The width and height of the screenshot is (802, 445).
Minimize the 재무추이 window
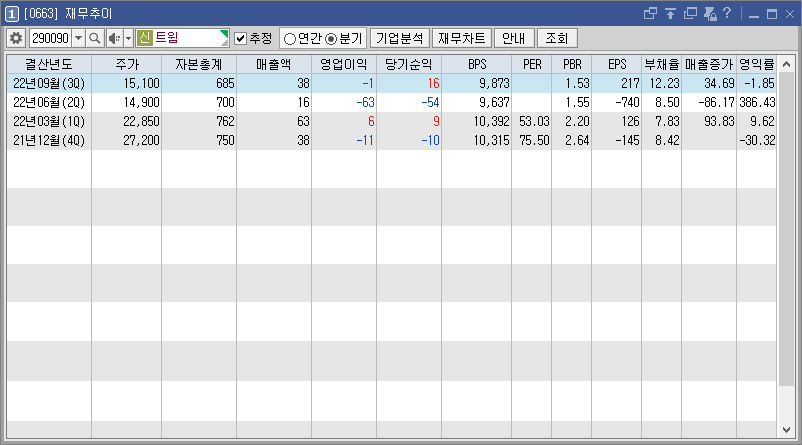(753, 15)
